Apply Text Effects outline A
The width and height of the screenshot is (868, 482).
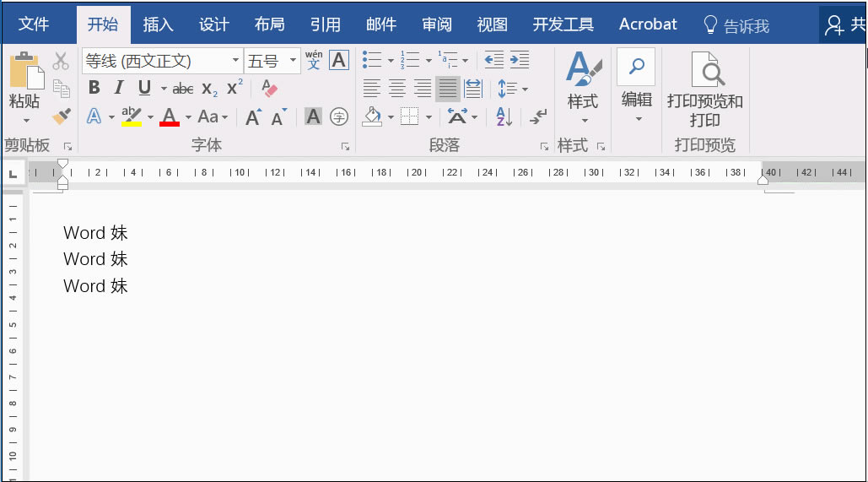(x=94, y=116)
